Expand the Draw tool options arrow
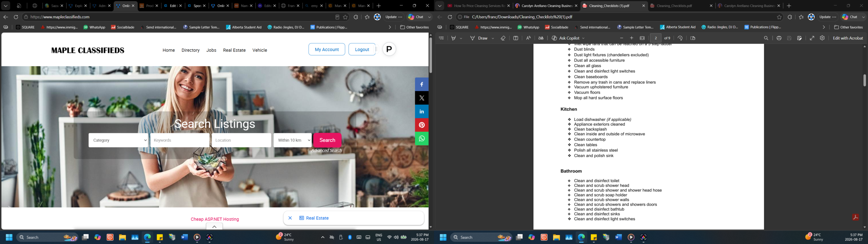 493,38
